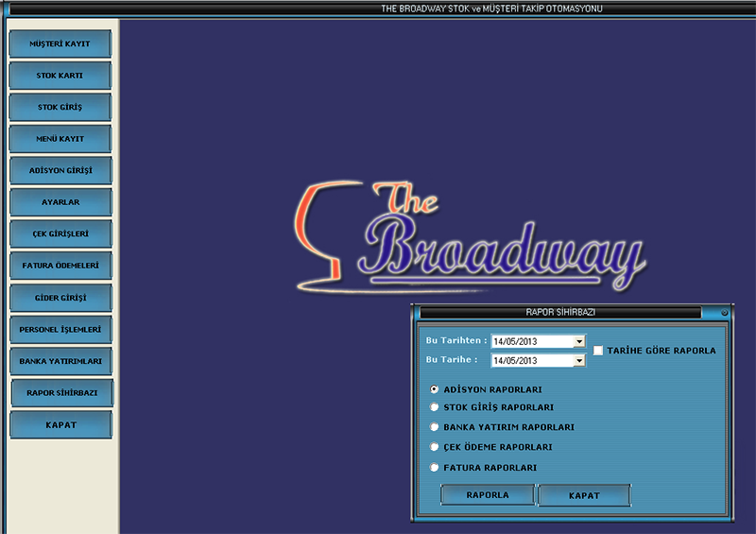Viewport: 756px width, 534px height.
Task: Choose BANKA YATIRIM RAPORLARI option
Action: pos(435,427)
